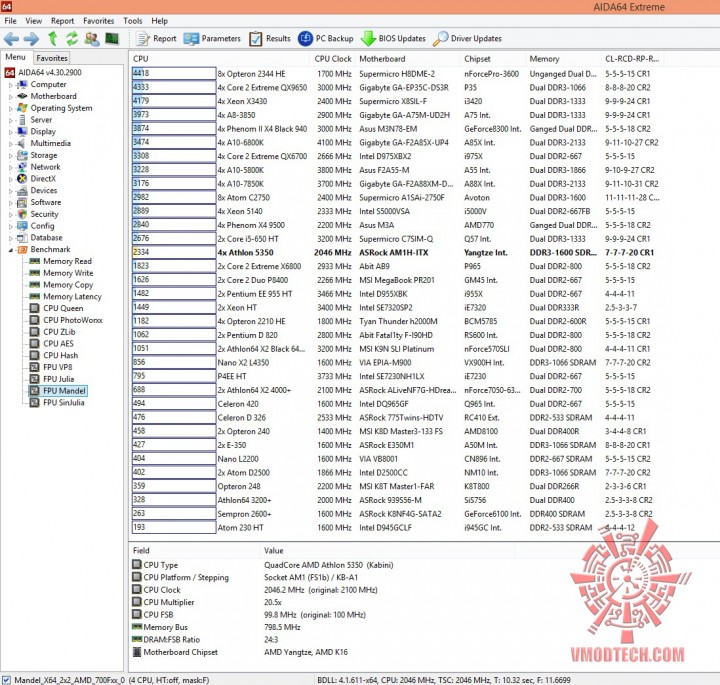Screen dimensions: 720x685
Task: Click the Results toolbar button
Action: 270,39
